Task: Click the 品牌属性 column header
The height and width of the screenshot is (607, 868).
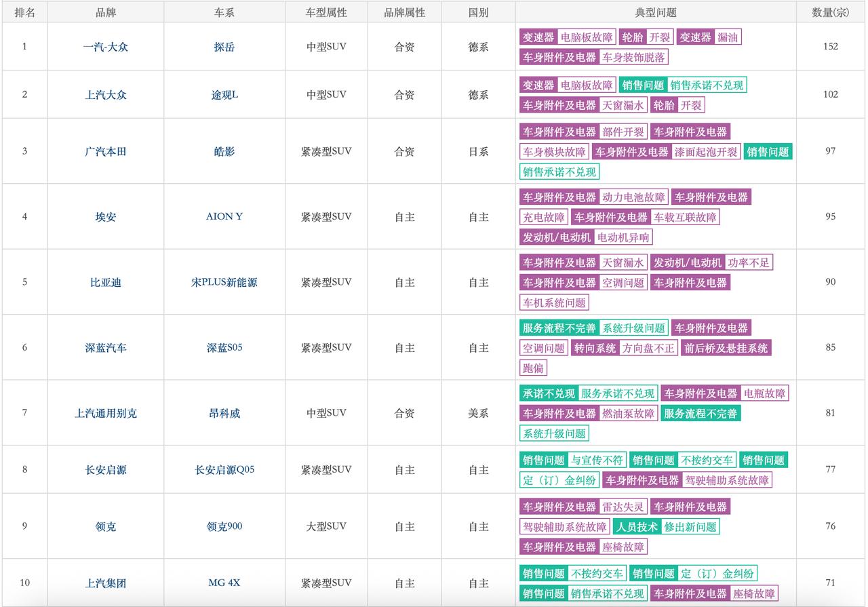Action: [x=405, y=12]
